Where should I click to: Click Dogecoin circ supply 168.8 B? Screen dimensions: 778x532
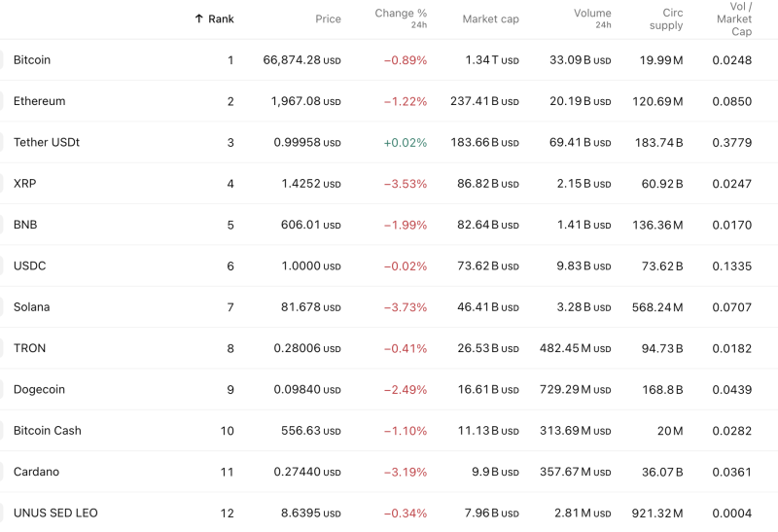[x=662, y=390]
